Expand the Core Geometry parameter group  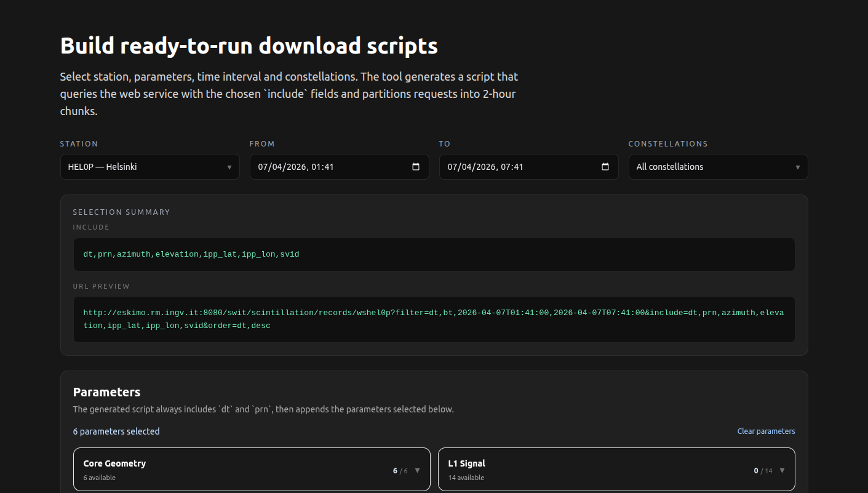click(x=252, y=470)
